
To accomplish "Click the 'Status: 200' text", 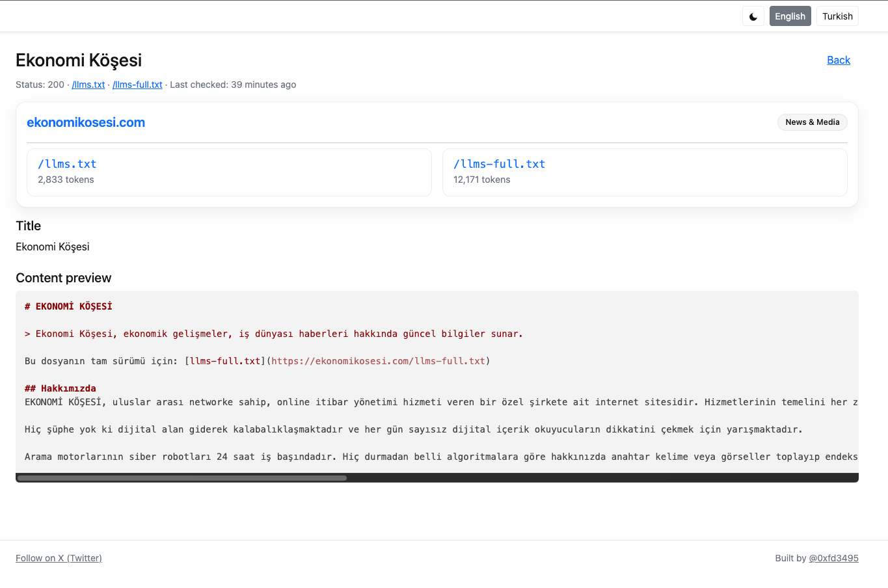I will click(40, 85).
